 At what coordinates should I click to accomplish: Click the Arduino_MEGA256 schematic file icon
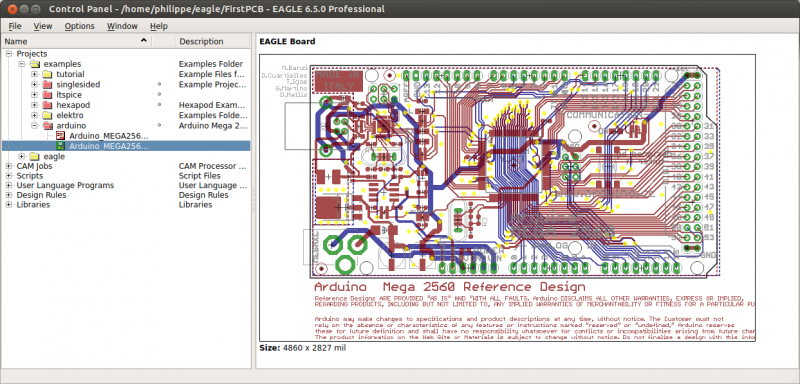click(x=61, y=136)
